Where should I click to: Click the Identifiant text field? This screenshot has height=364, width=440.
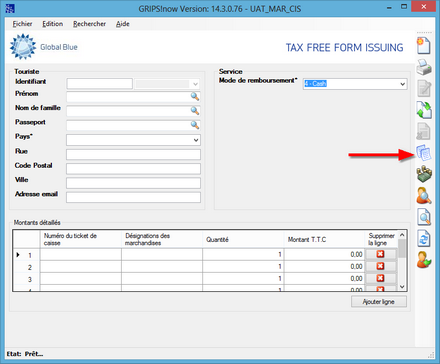click(x=99, y=84)
